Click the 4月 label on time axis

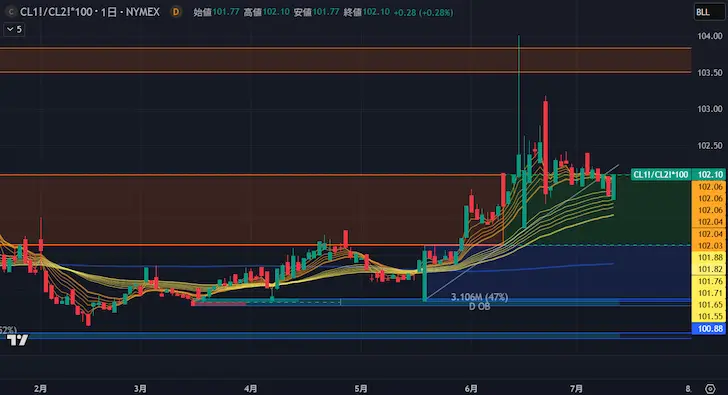(x=250, y=389)
